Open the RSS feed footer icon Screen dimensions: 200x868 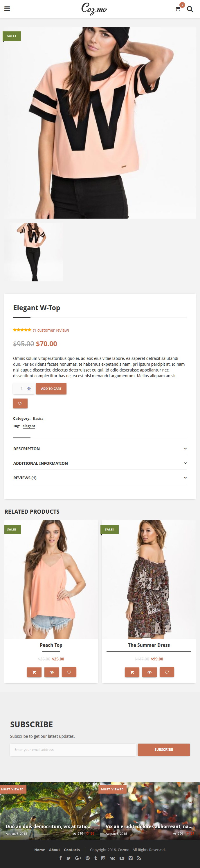(139, 858)
